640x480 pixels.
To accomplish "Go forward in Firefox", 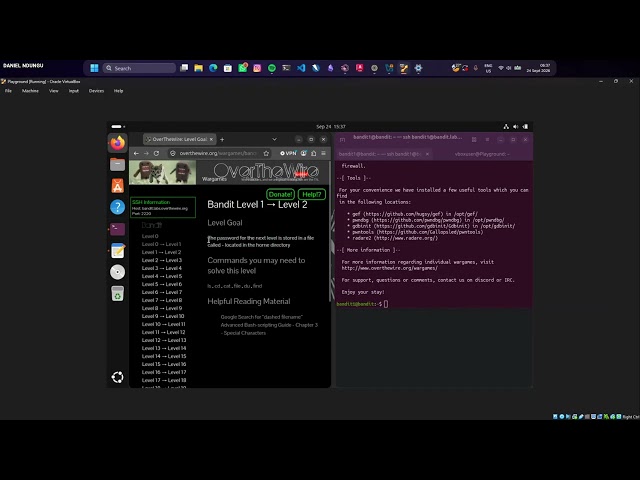I will 146,153.
